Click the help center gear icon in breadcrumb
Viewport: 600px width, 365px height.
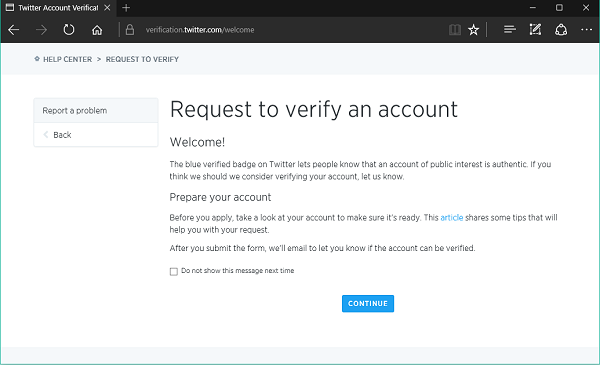37,59
